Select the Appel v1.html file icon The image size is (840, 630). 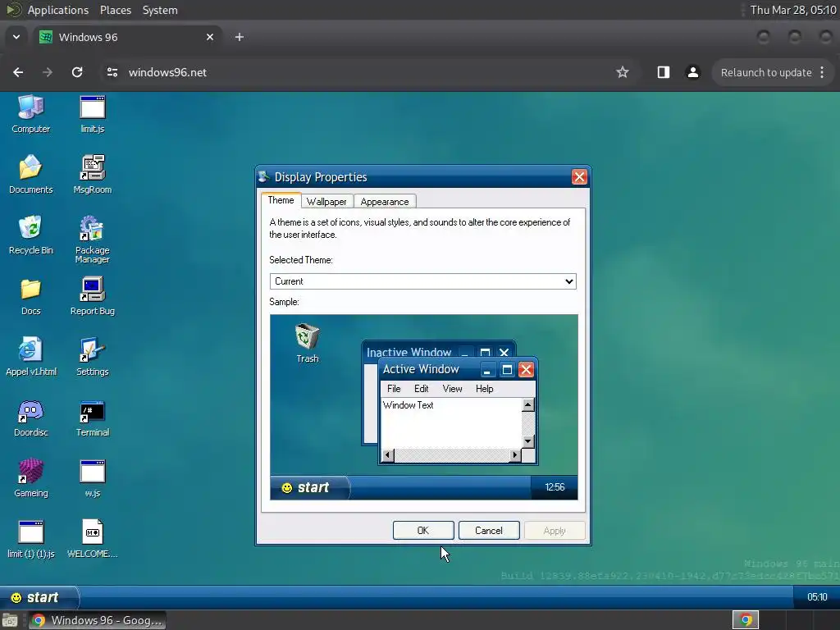coord(30,356)
